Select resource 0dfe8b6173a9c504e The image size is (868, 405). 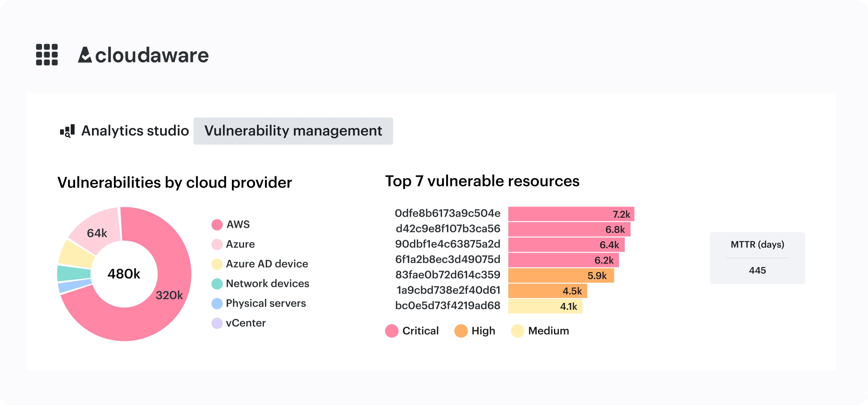pyautogui.click(x=448, y=214)
